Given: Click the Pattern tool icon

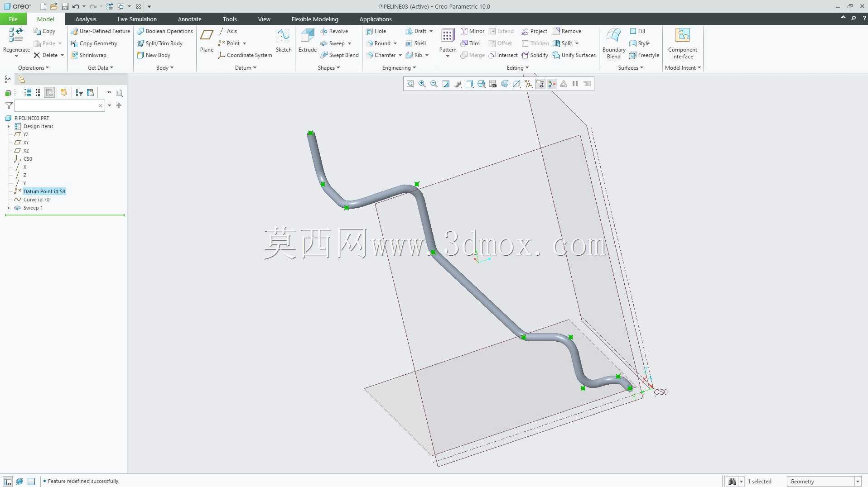Looking at the screenshot, I should pos(448,36).
